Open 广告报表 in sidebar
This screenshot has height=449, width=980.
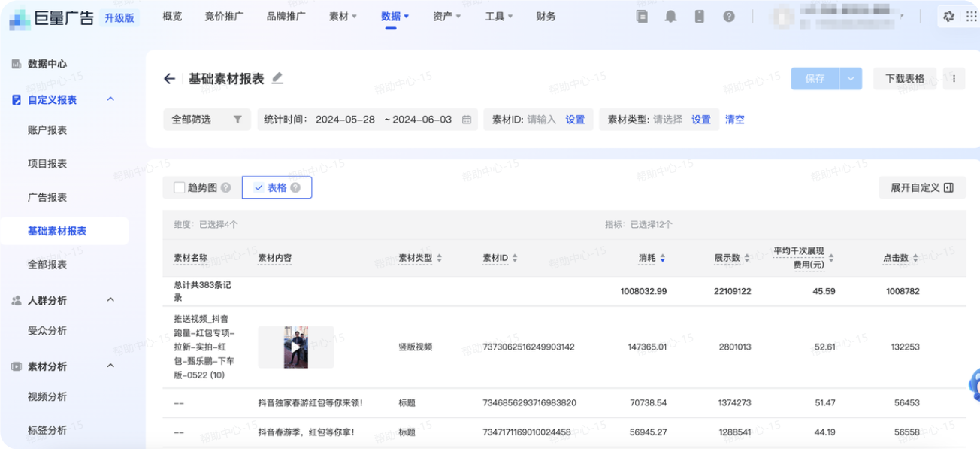[47, 198]
